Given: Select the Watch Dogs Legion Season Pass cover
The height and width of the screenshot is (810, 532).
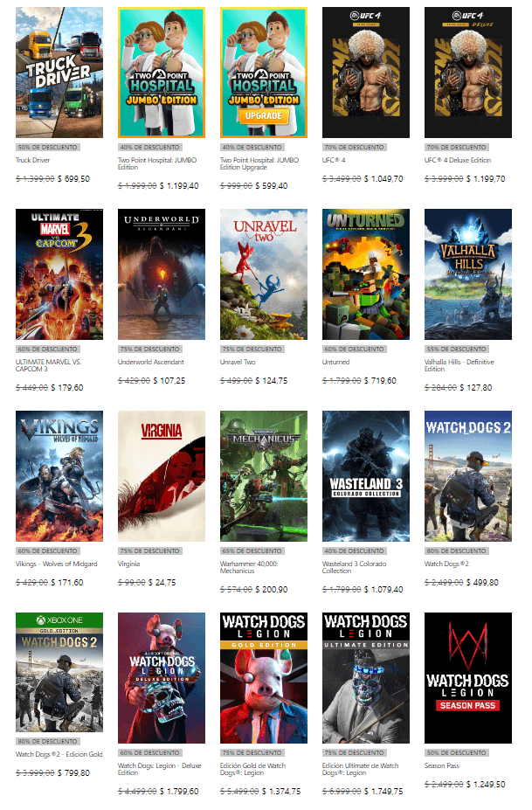Looking at the screenshot, I should point(468,678).
